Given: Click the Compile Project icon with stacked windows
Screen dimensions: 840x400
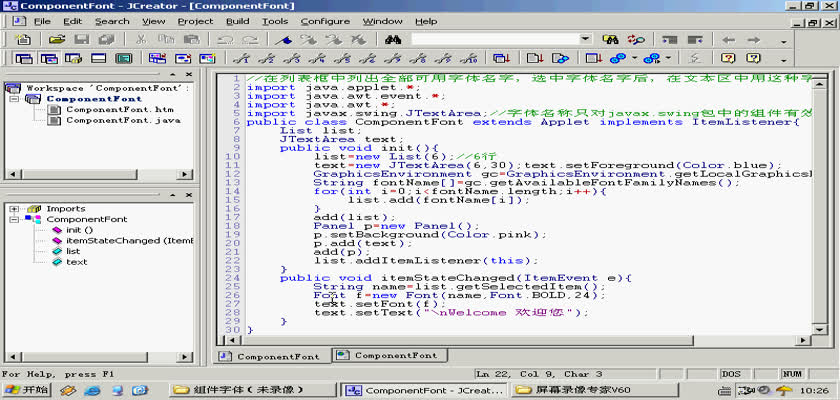Looking at the screenshot, I should pyautogui.click(x=501, y=58).
